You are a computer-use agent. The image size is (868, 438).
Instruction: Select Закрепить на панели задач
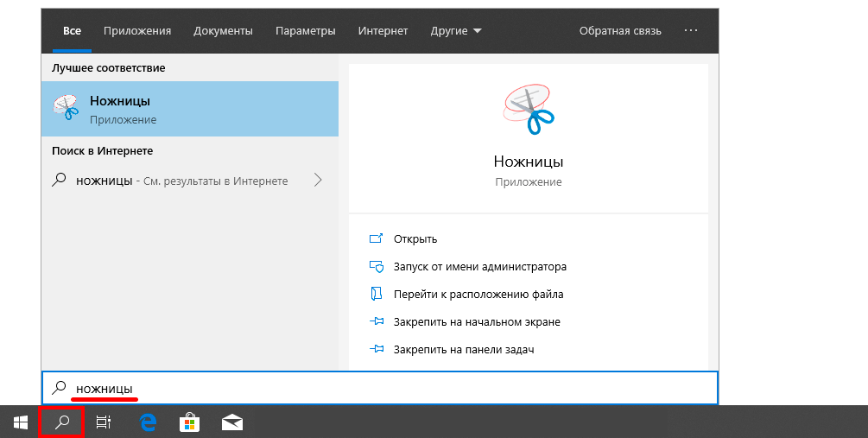(x=463, y=349)
